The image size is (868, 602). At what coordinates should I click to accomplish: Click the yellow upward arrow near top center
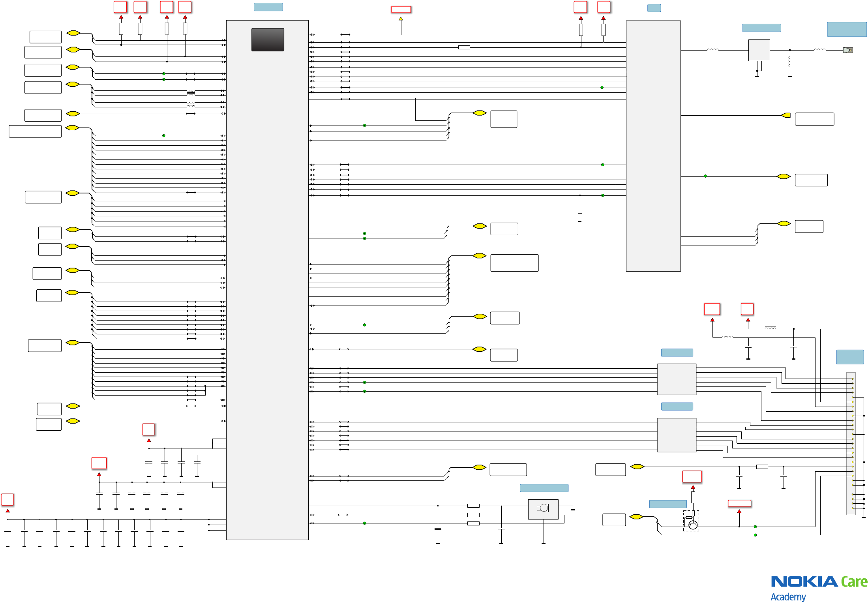pyautogui.click(x=401, y=19)
